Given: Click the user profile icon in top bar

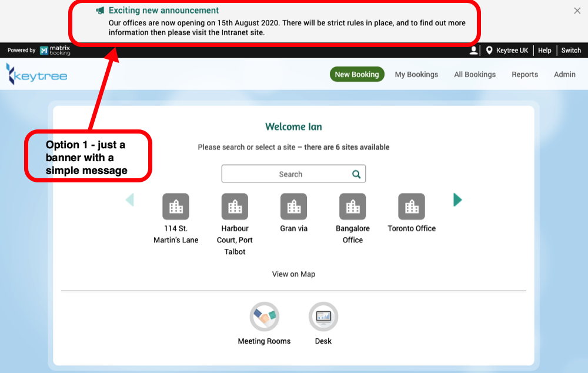Looking at the screenshot, I should [x=473, y=51].
